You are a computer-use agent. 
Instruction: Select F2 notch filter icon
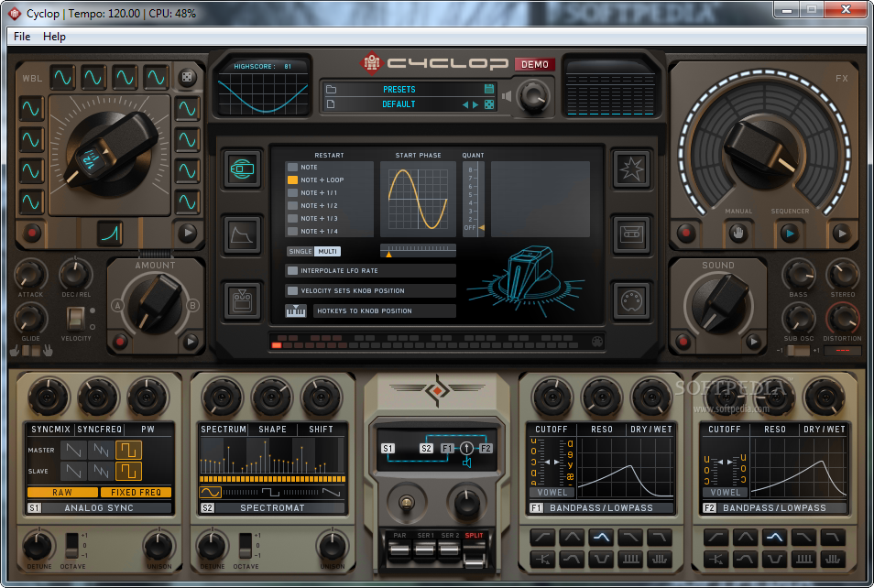pyautogui.click(x=775, y=559)
